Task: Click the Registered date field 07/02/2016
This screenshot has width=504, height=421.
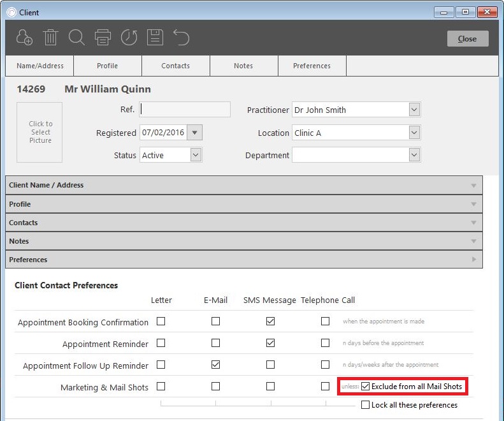Action: click(x=163, y=133)
